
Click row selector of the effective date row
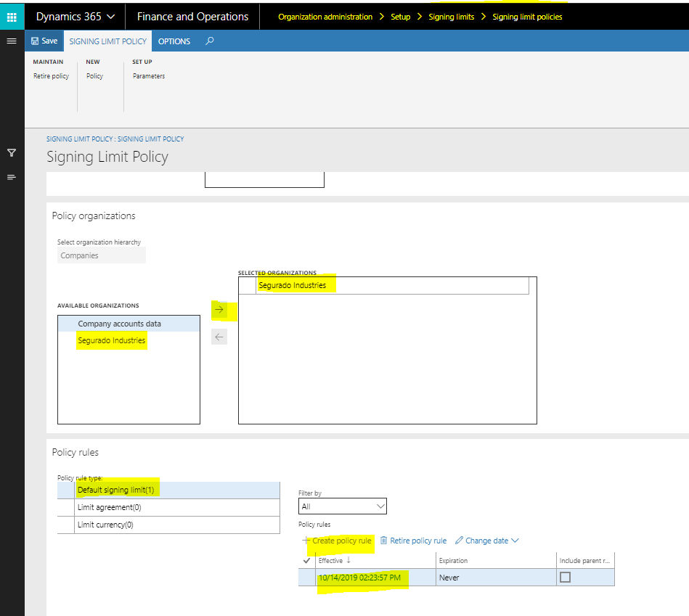(x=307, y=578)
